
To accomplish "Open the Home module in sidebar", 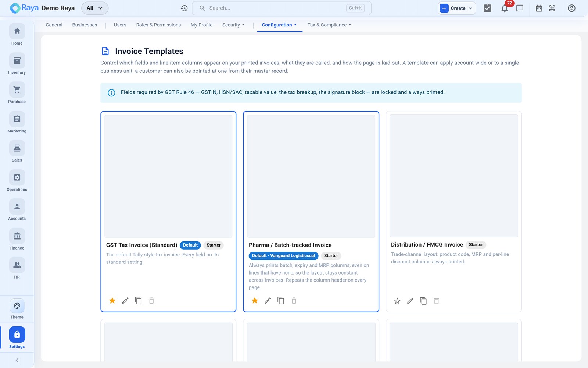I will click(17, 35).
